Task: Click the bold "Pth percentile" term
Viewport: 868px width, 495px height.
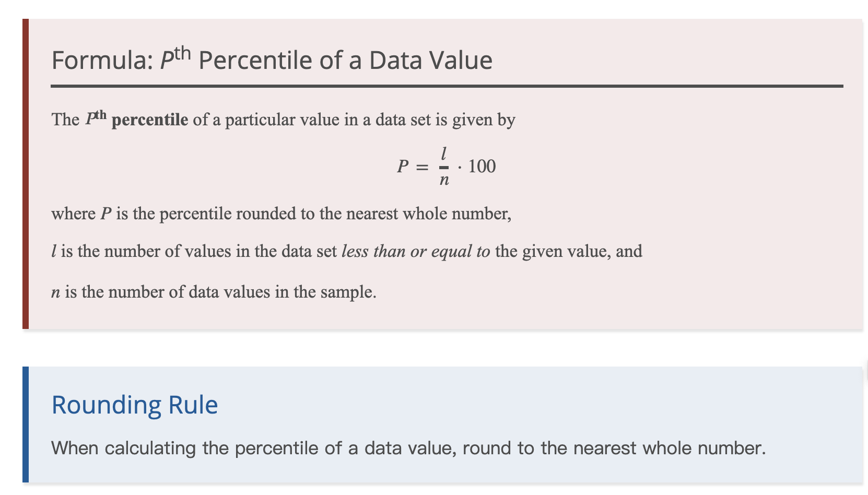Action: coord(137,119)
